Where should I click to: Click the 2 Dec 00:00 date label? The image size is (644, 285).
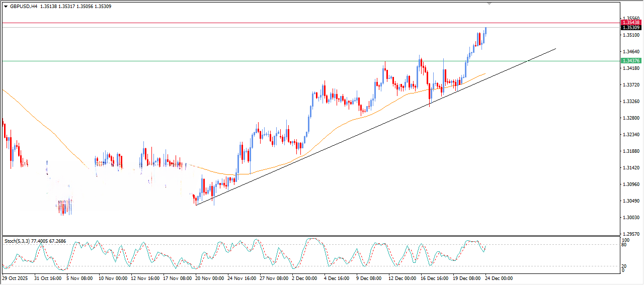(x=304, y=278)
